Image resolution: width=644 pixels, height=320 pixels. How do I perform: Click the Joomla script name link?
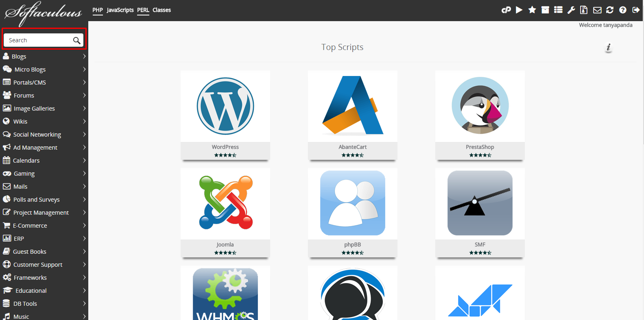coord(225,245)
